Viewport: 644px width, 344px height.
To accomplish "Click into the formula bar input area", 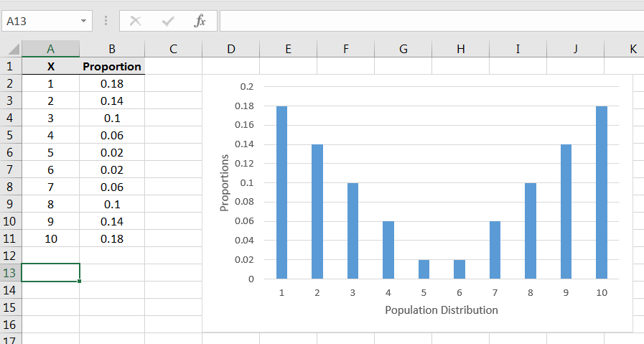I will click(x=431, y=21).
